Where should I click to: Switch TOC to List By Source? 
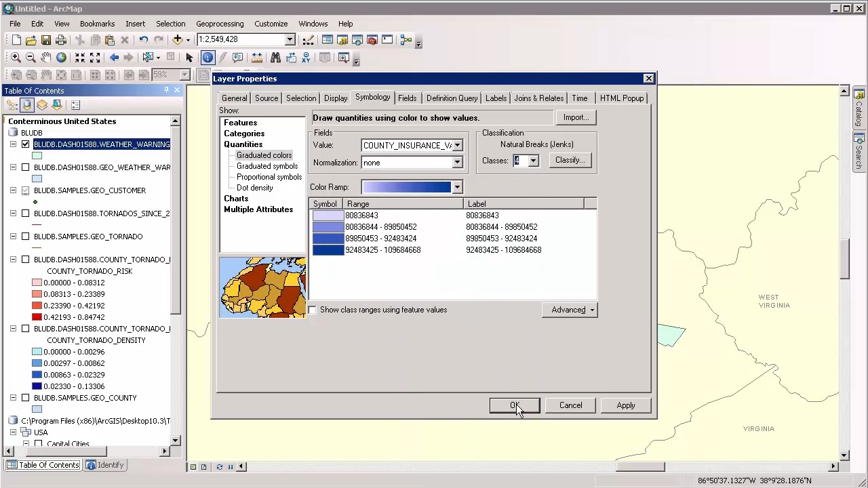(x=27, y=105)
